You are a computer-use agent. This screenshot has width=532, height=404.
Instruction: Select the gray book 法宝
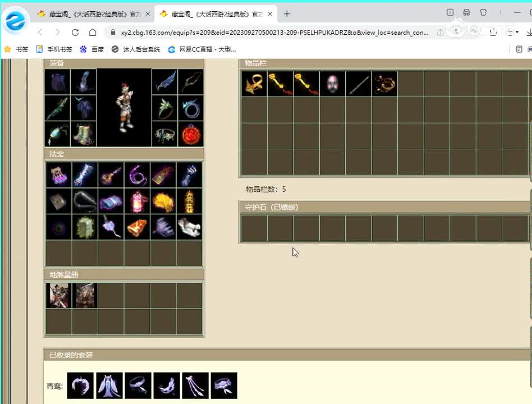click(x=59, y=201)
